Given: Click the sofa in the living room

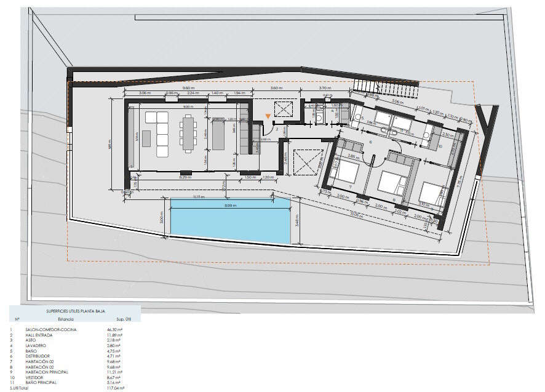Looking at the screenshot, I should pyautogui.click(x=162, y=134).
